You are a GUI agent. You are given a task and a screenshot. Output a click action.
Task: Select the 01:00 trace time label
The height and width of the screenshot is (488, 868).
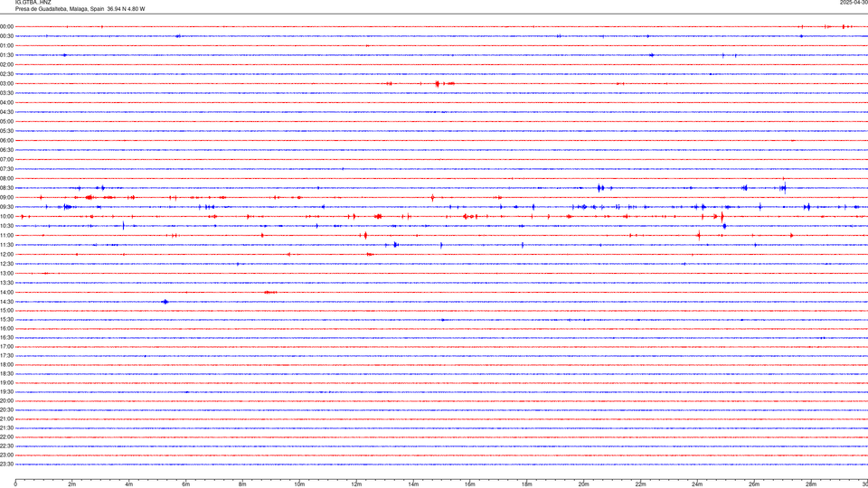pos(6,45)
